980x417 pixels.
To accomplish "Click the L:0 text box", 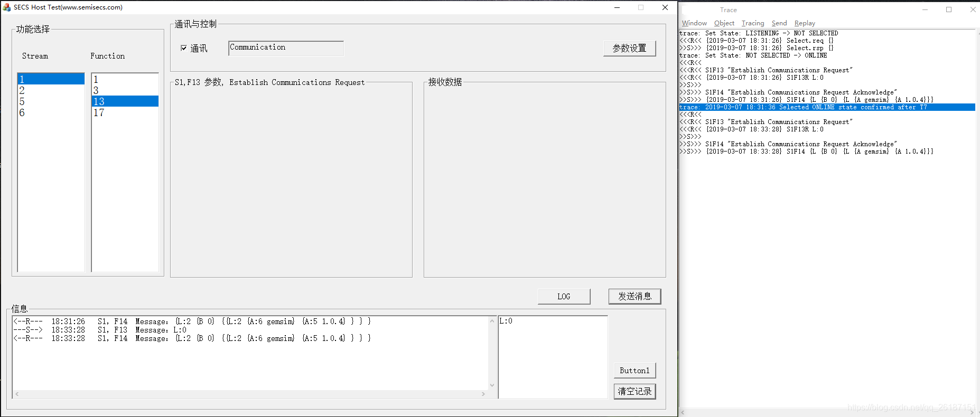I will (553, 357).
